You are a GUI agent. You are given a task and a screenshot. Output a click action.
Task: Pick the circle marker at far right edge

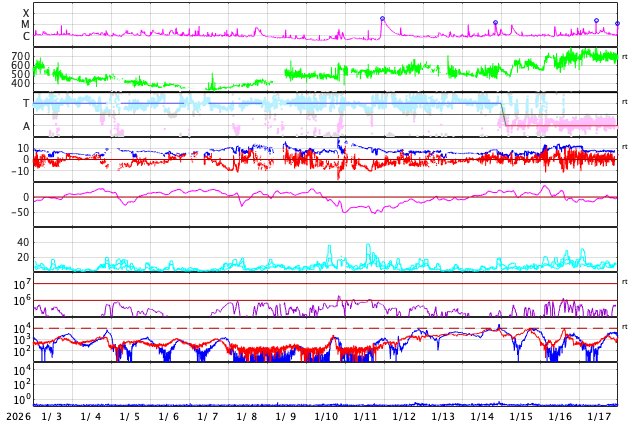click(617, 23)
